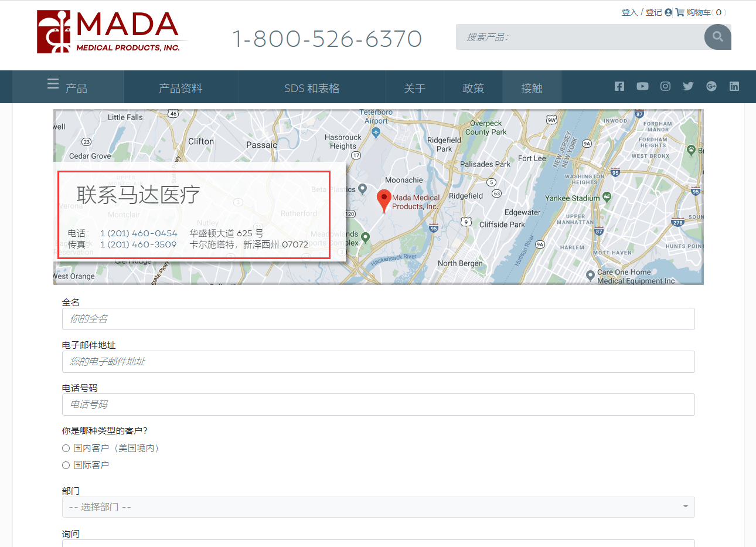Select the 国际客户 radio button

point(66,465)
